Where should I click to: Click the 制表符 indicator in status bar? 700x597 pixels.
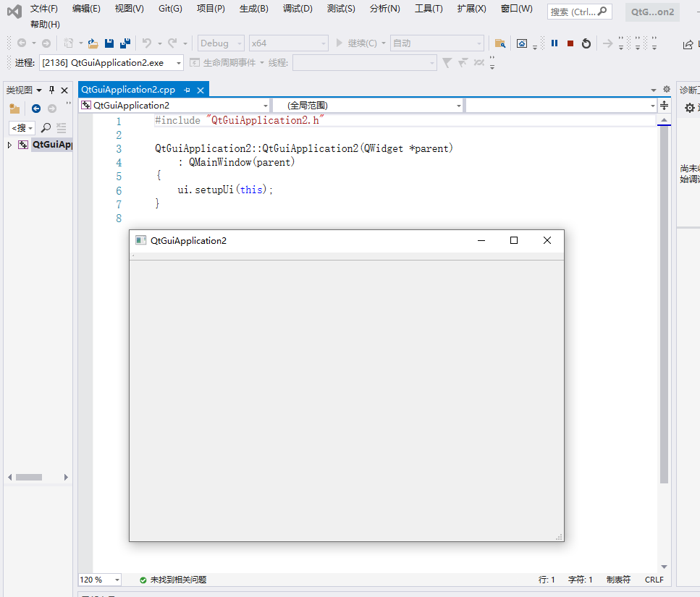click(x=618, y=580)
